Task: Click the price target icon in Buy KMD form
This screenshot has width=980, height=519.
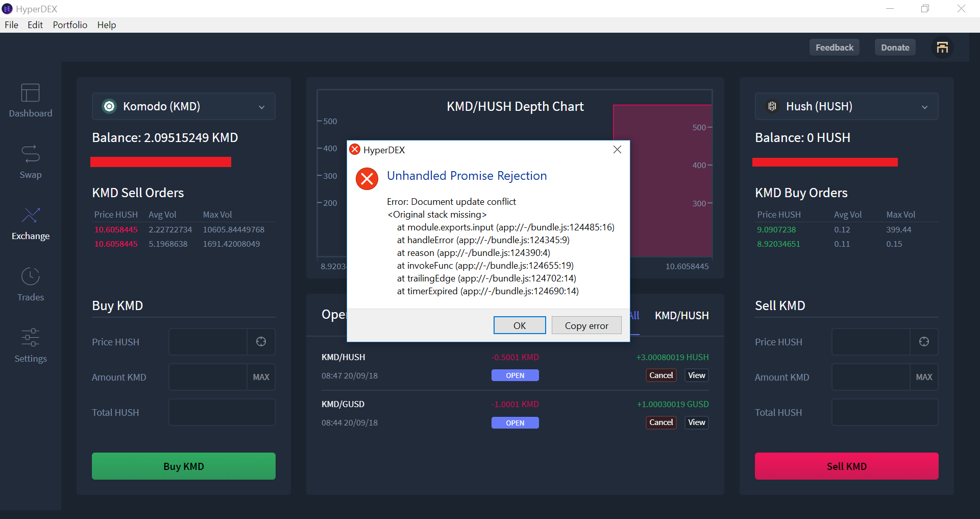Action: (x=261, y=342)
